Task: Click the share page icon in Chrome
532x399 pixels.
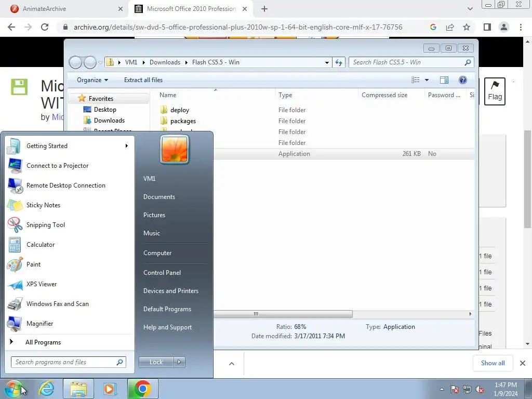Action: pos(450,27)
